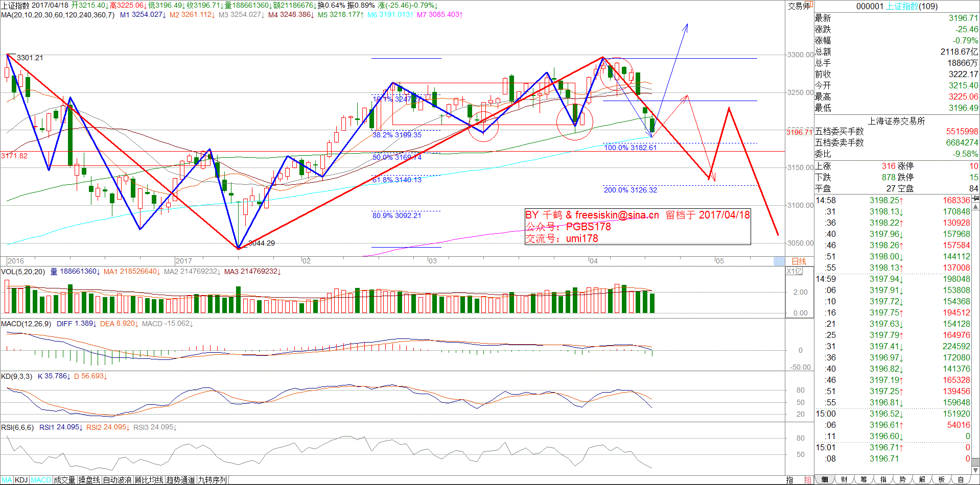This screenshot has height=485, width=980.
Task: Select the 筹 tab in right panel
Action: [864, 480]
